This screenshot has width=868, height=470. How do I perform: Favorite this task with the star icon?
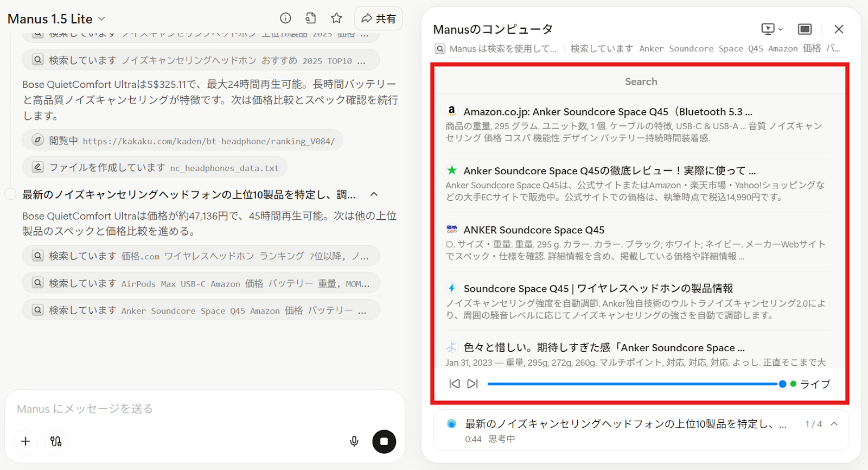tap(336, 18)
